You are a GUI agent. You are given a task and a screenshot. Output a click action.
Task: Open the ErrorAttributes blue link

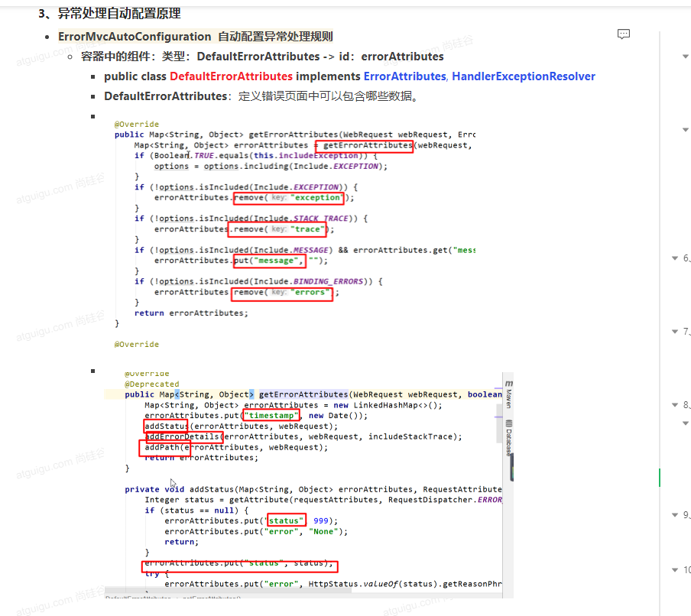click(404, 76)
